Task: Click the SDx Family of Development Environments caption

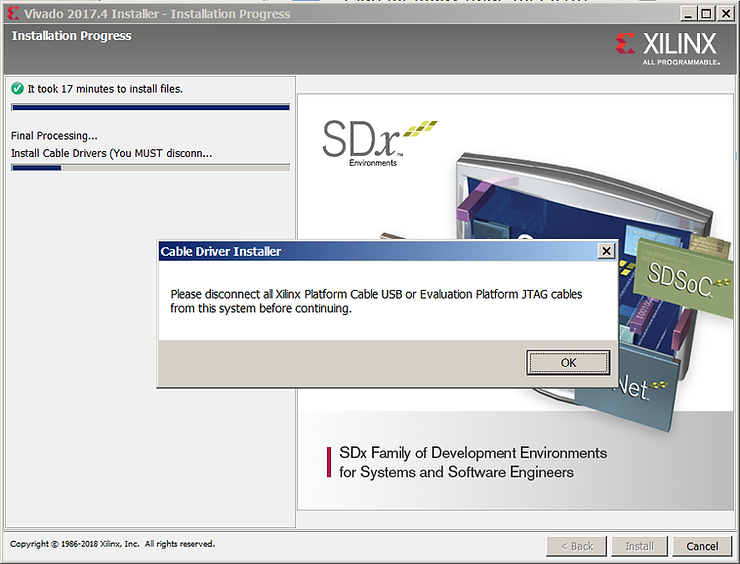Action: tap(472, 462)
